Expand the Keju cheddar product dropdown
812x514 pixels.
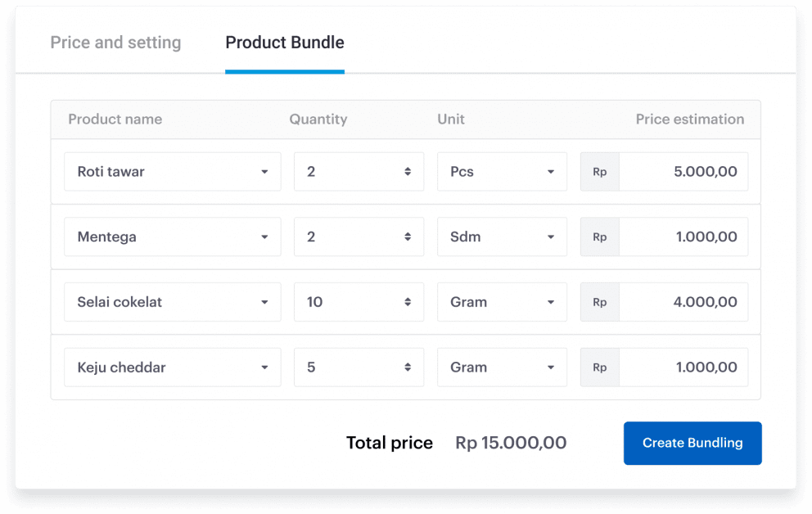click(264, 367)
